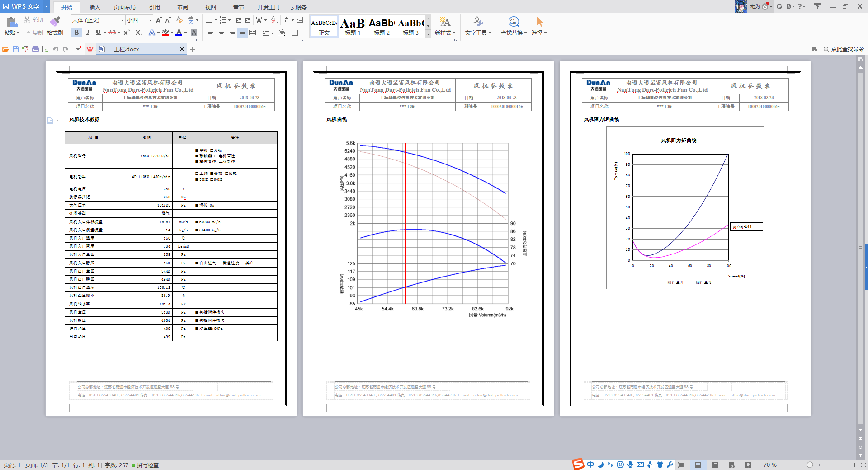Click the Cut (剪切) button
Screen dimensions: 868x470
(x=33, y=20)
